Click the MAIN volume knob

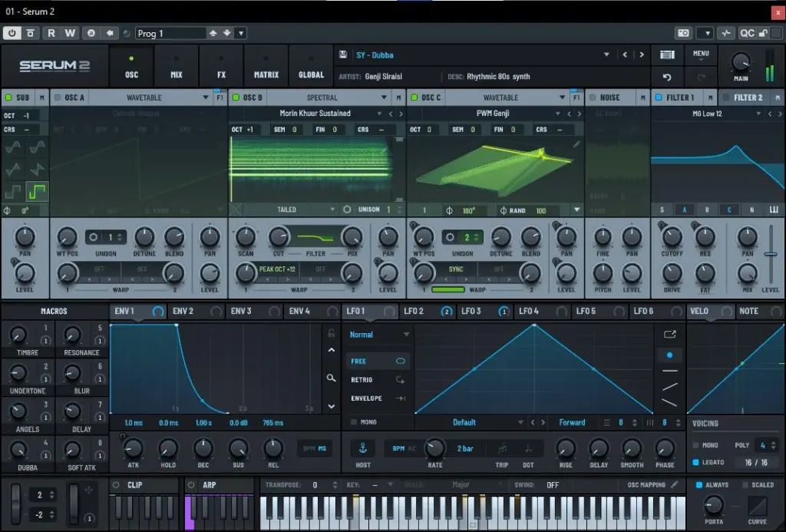741,62
